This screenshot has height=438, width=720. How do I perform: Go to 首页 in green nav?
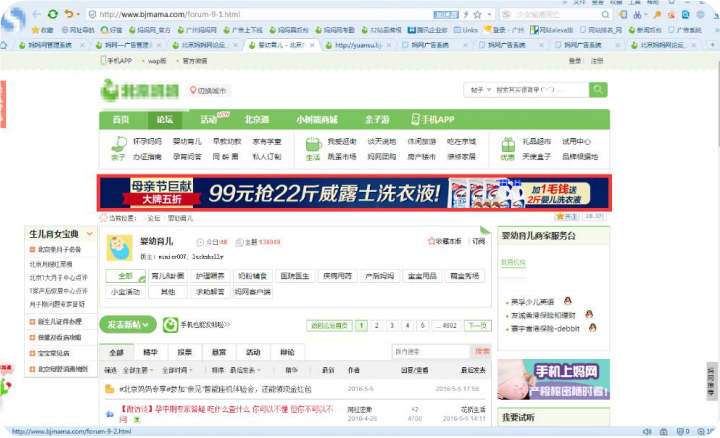coord(121,120)
